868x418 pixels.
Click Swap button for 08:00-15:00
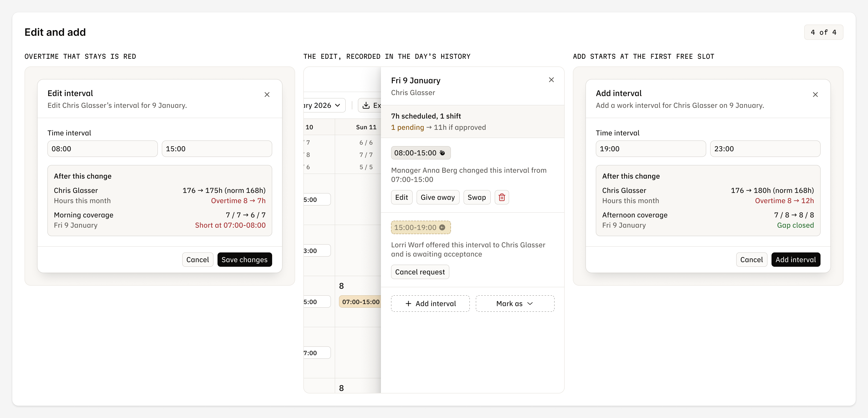click(477, 197)
